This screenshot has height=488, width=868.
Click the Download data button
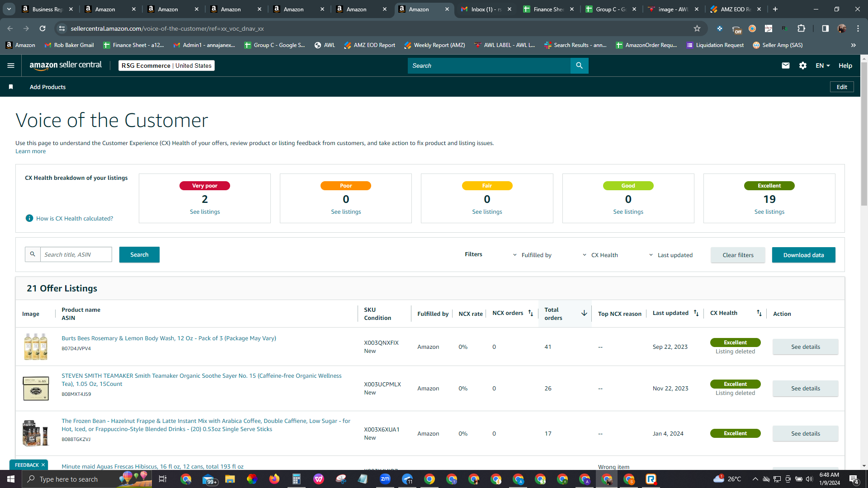click(x=803, y=255)
